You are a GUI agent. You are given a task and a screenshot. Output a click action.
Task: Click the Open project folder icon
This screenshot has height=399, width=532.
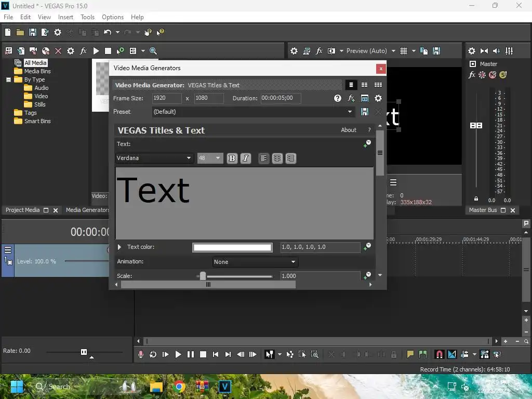tap(20, 32)
